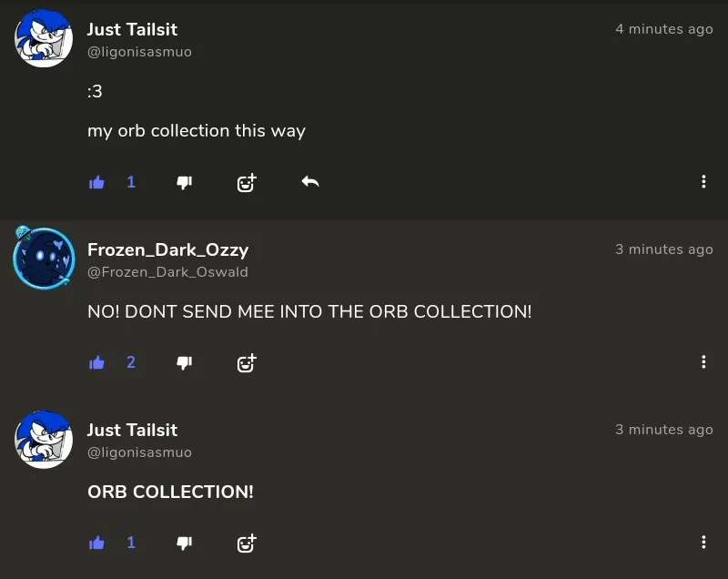This screenshot has width=728, height=579.
Task: Dislike Frozen_Dark_Ozzy's comment
Action: click(184, 362)
